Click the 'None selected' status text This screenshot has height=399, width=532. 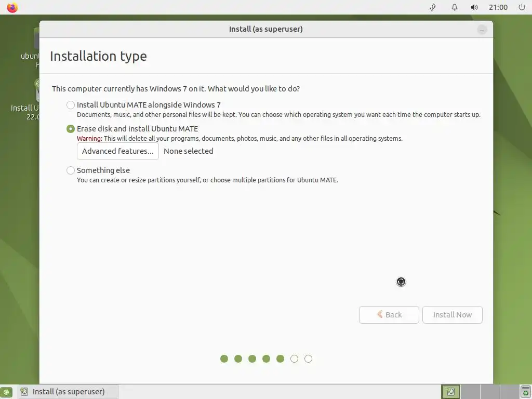point(188,151)
